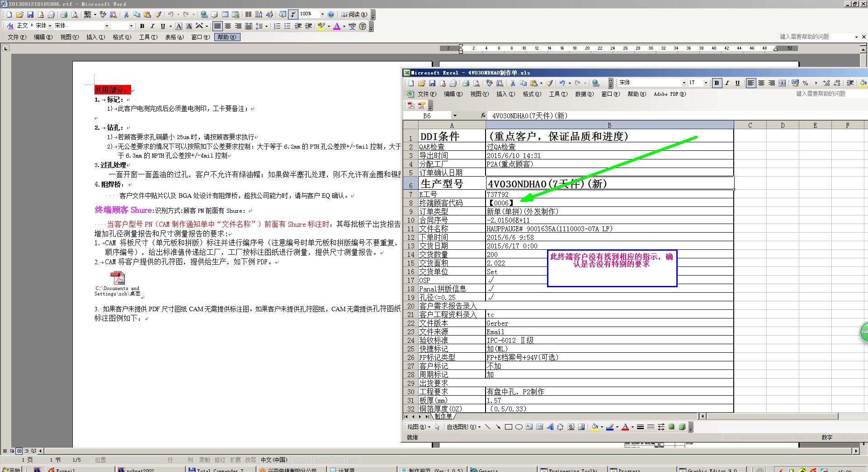Open Word highlight color button
This screenshot has height=472, width=868.
point(321,26)
